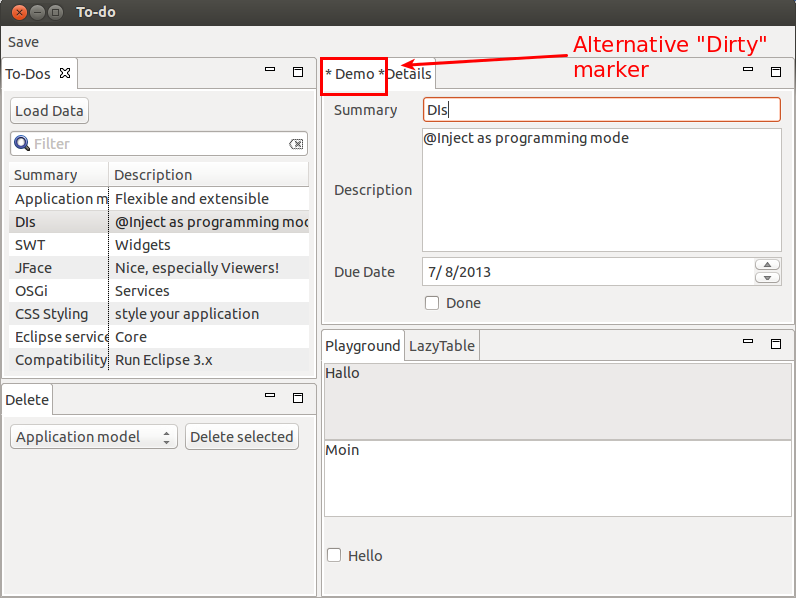Click the Hallo text area
Viewport: 796px width, 600px height.
[x=557, y=402]
